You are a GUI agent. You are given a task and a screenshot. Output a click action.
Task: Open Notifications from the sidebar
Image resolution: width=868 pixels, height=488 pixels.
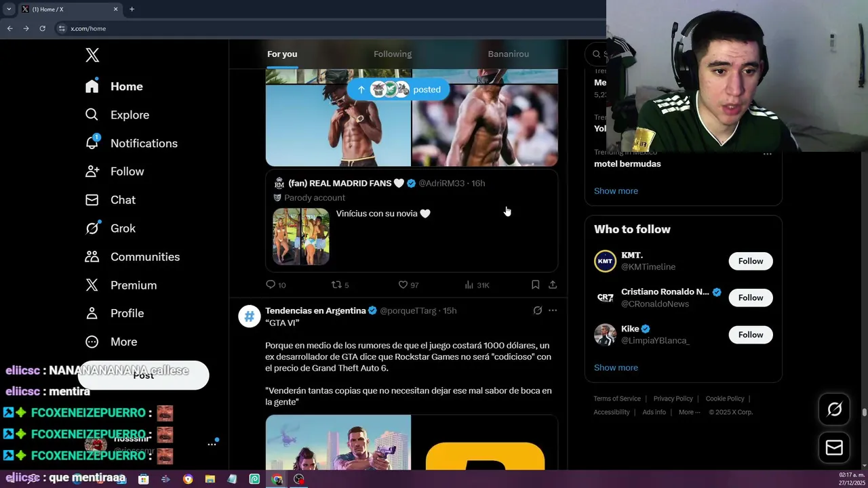131,144
